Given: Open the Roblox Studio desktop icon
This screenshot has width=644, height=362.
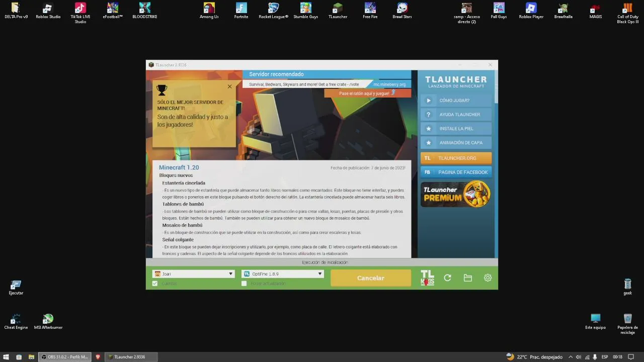Looking at the screenshot, I should pos(48,11).
